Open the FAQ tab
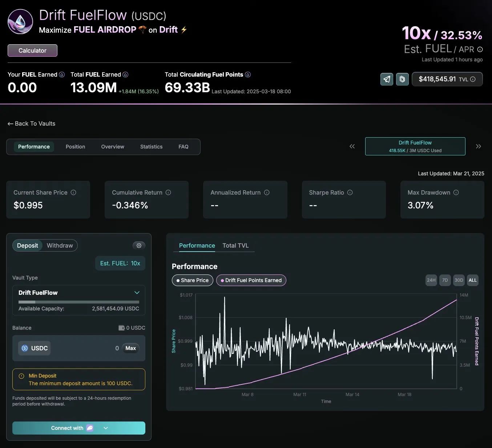Screen dimensions: 492x448 coord(184,147)
